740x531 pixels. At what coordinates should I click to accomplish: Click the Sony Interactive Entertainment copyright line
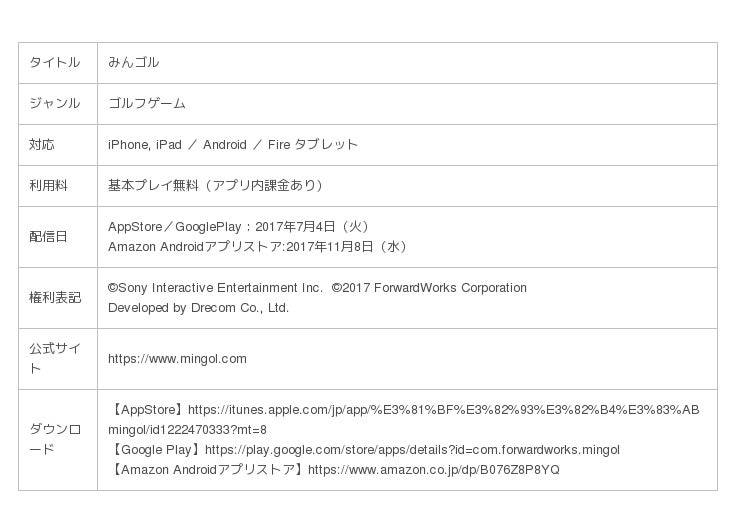317,288
